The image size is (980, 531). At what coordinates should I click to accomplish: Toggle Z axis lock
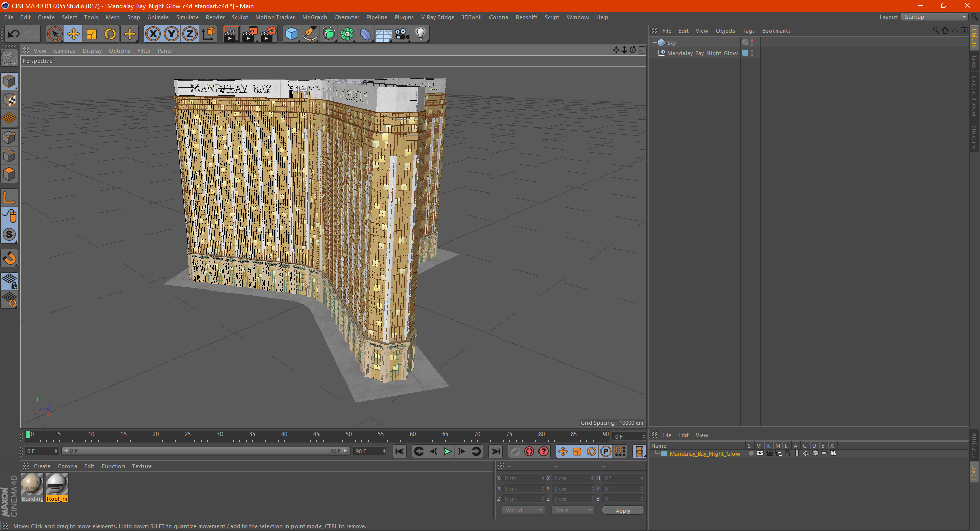pyautogui.click(x=190, y=34)
